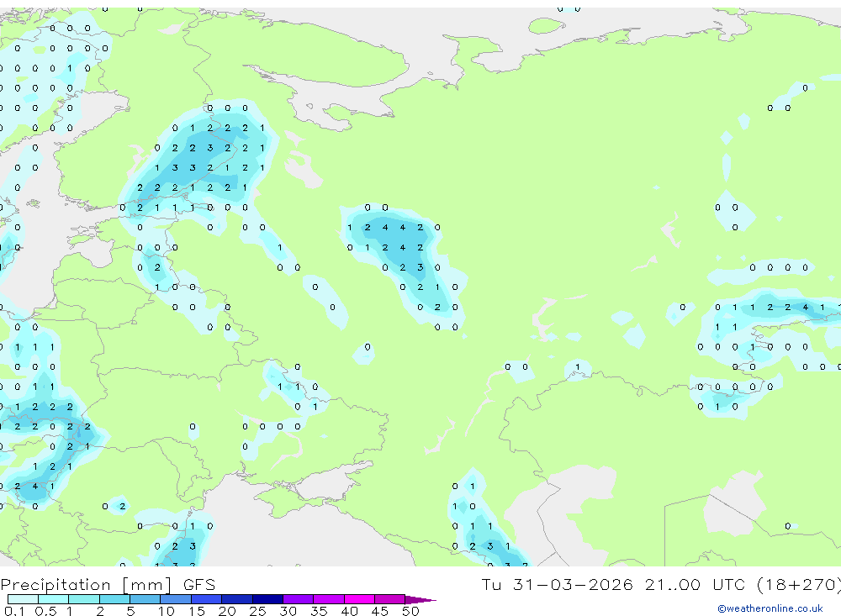Click the legend label '15'
The height and width of the screenshot is (616, 841).
coord(197,611)
